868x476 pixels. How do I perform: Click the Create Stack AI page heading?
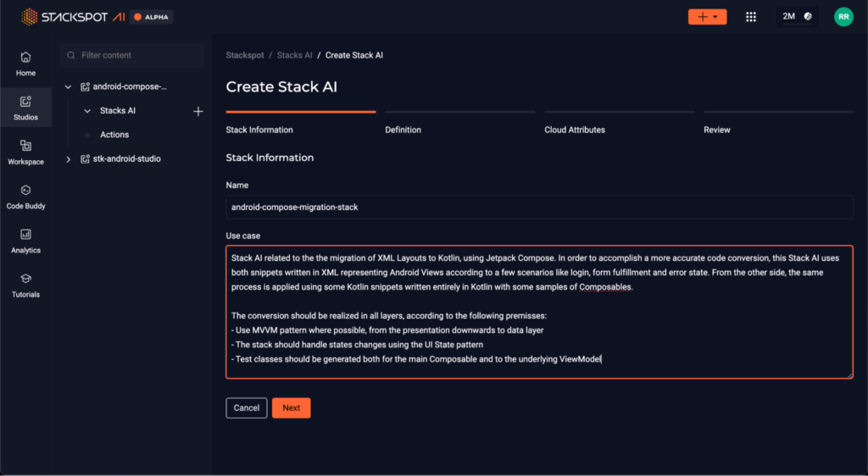[x=281, y=86]
